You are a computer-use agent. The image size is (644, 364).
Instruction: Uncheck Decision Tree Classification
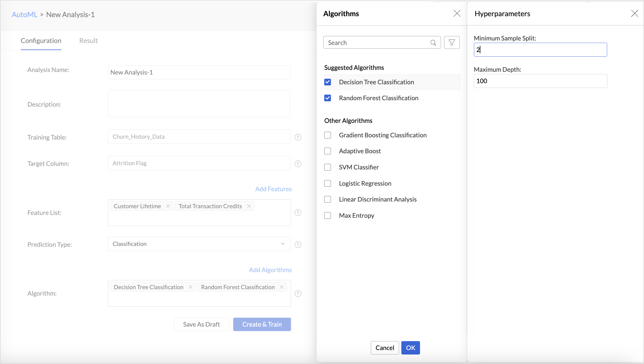pyautogui.click(x=328, y=82)
